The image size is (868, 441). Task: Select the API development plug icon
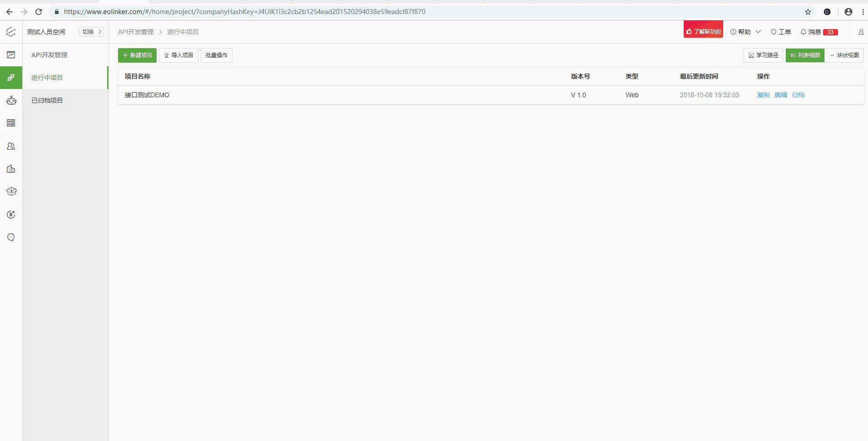(x=11, y=78)
